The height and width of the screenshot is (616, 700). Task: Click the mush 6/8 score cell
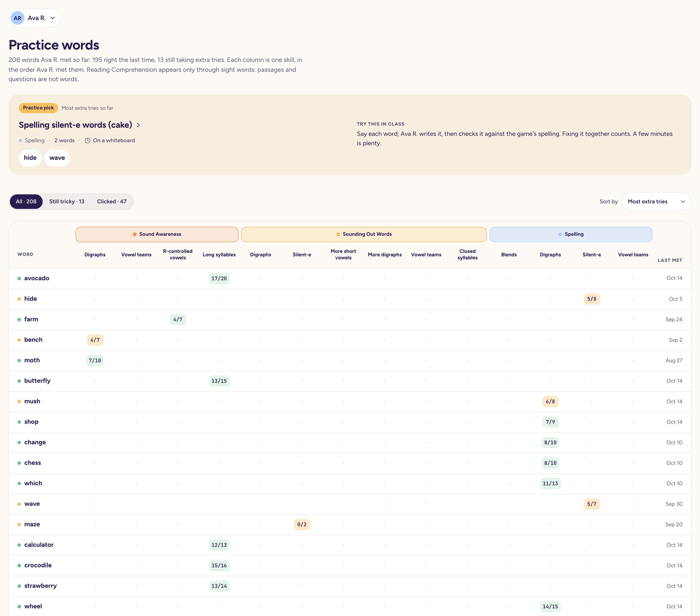tap(550, 402)
